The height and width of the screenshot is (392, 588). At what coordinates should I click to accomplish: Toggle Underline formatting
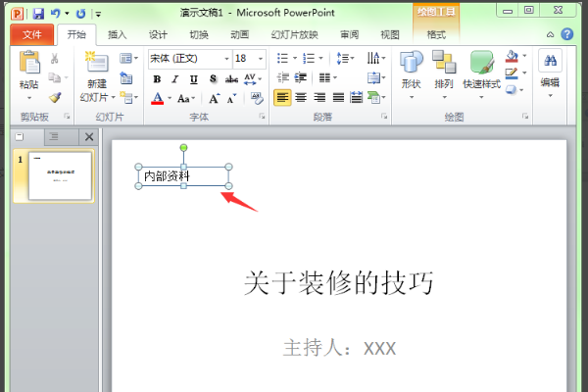click(193, 79)
